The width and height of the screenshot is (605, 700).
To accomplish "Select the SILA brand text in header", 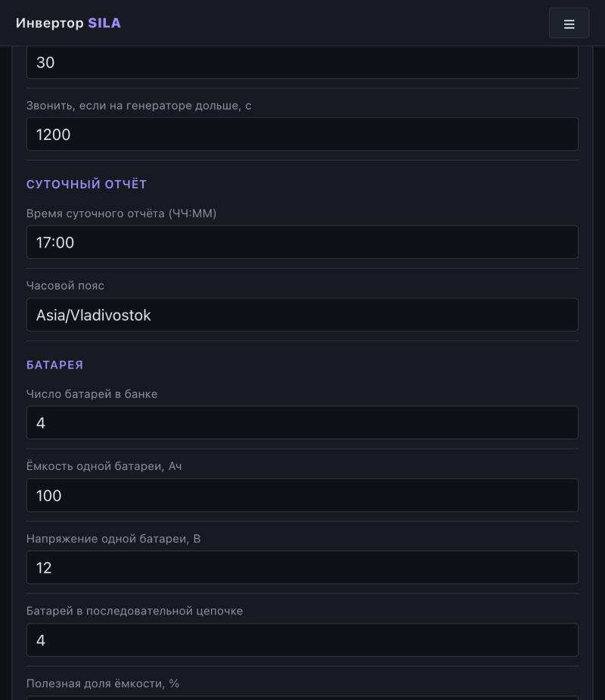I will pyautogui.click(x=104, y=23).
